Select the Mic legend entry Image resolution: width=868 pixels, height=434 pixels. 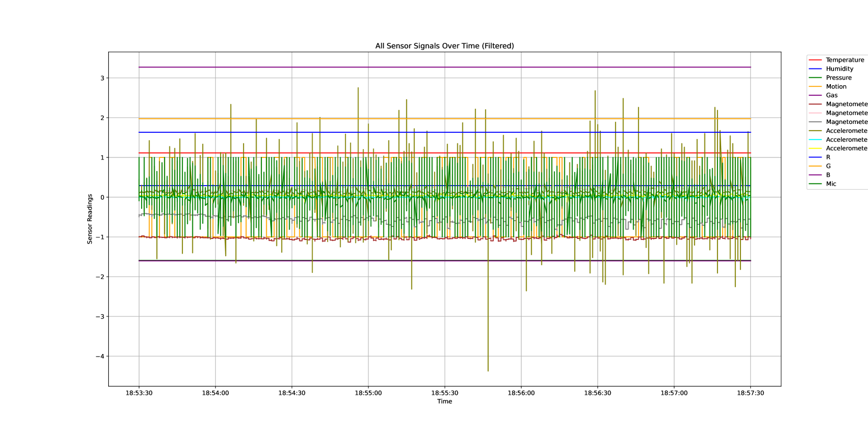(831, 184)
